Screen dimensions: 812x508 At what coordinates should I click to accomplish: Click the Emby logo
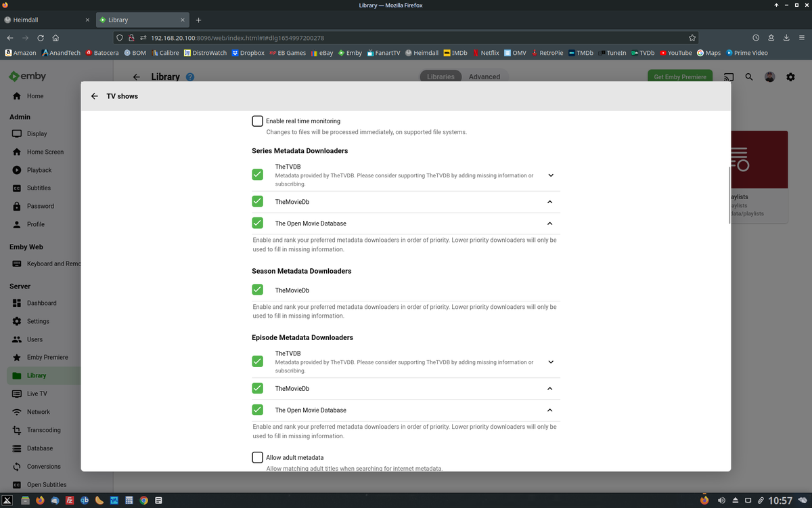27,76
